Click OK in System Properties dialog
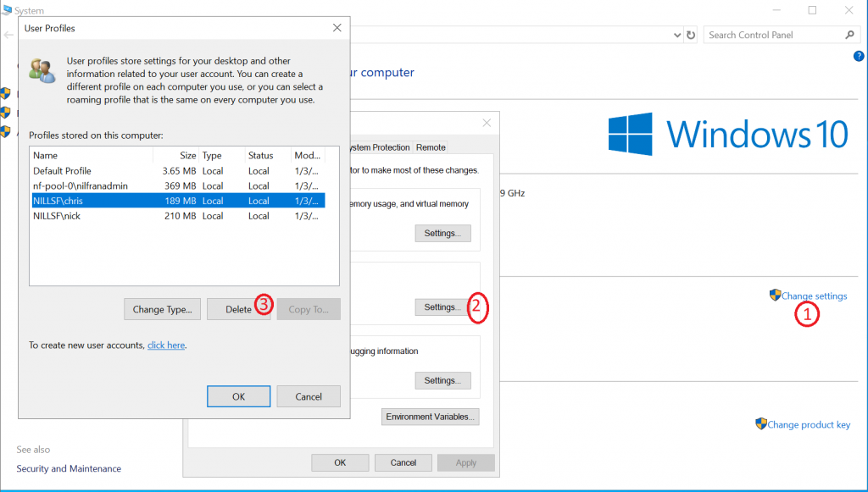The width and height of the screenshot is (868, 492). 340,462
